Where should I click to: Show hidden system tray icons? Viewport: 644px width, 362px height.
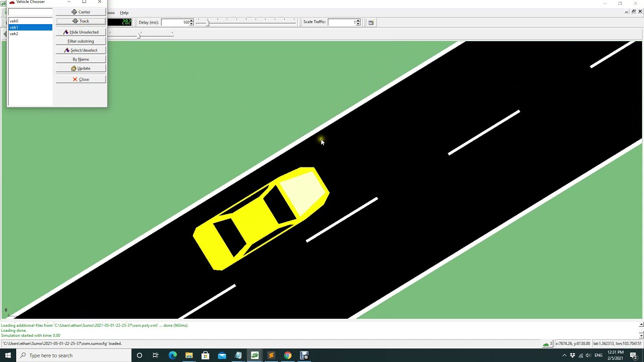[564, 355]
